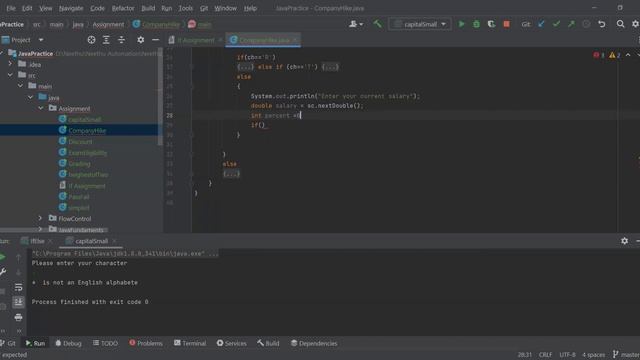
Task: Expand the folded else block in editor
Action: coord(231,174)
